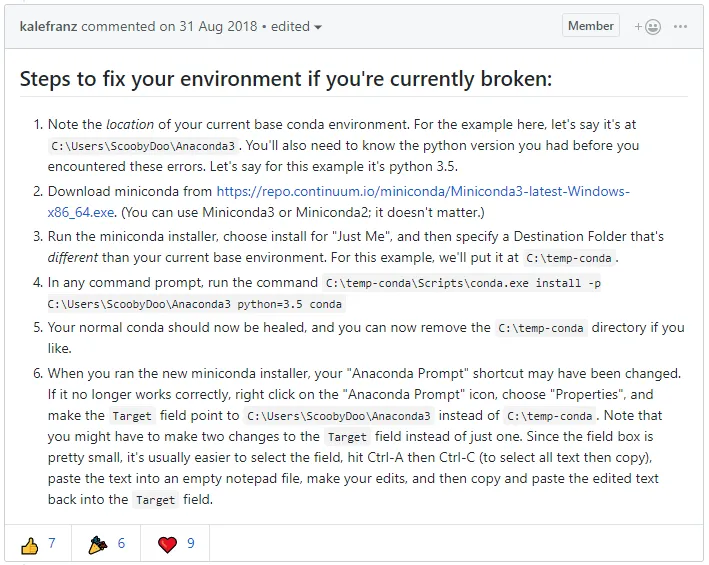
Task: Expand the edited history dropdown
Action: point(297,27)
